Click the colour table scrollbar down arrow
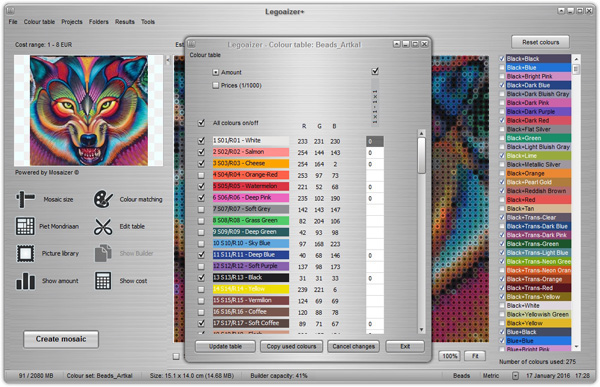This screenshot has width=600, height=387. (421, 330)
